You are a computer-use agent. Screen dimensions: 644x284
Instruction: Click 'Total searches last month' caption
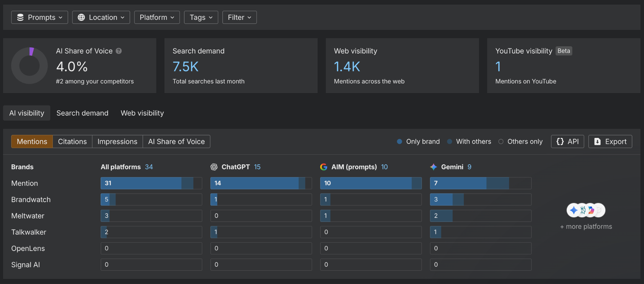[208, 81]
